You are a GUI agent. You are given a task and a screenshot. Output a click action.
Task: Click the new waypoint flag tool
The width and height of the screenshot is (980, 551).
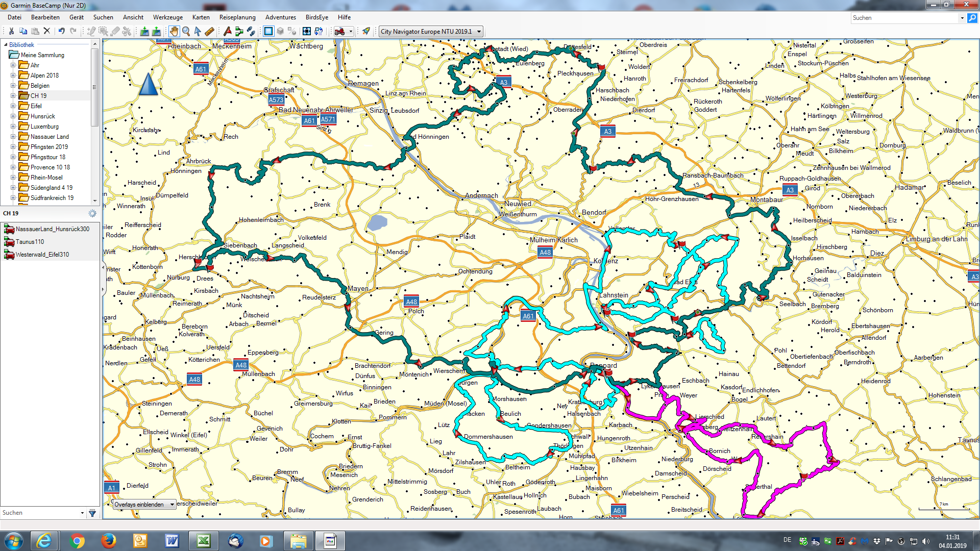228,32
